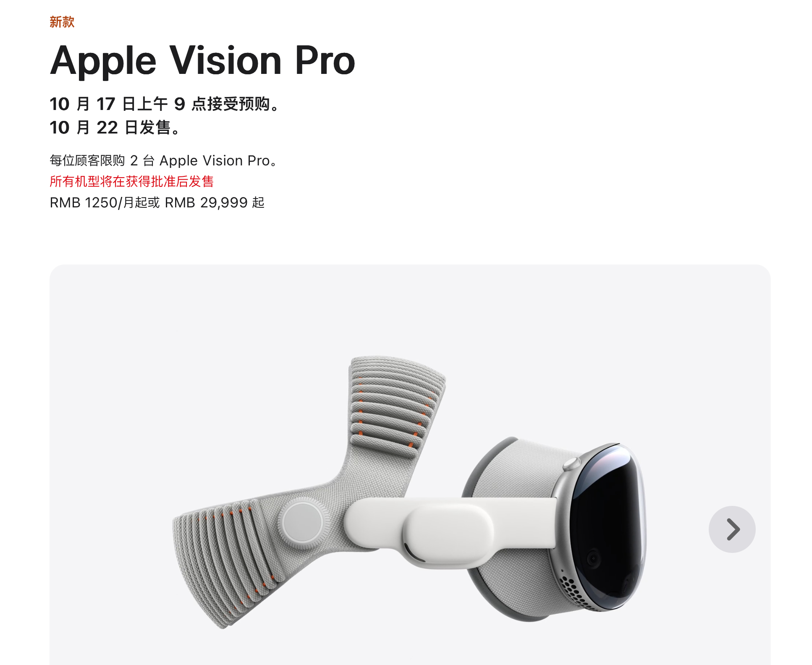This screenshot has height=665, width=812.
Task: Click the 新款 label above the title
Action: click(62, 22)
